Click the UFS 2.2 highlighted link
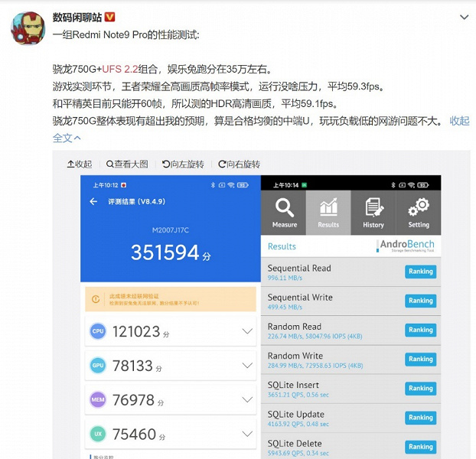Image resolution: width=476 pixels, height=459 pixels. tap(120, 69)
